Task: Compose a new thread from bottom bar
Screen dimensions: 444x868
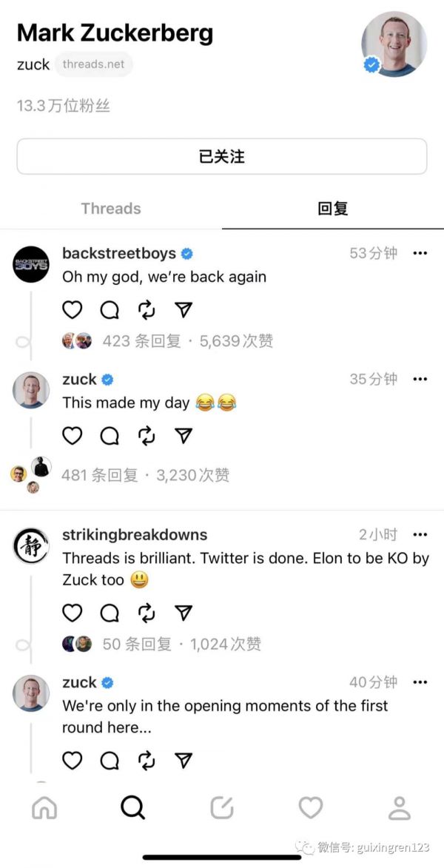Action: pos(222,808)
